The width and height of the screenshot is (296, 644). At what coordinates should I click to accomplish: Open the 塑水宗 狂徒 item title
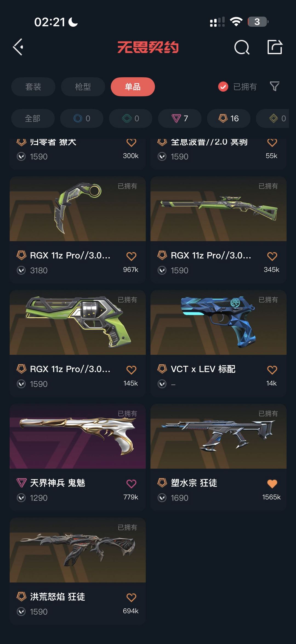194,483
